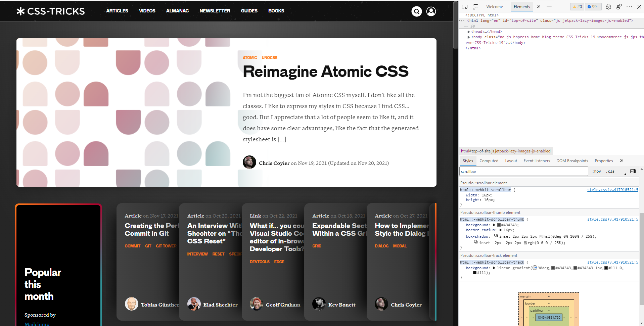The width and height of the screenshot is (644, 326).
Task: Add a new DevTools tool with plus icon
Action: pyautogui.click(x=549, y=6)
